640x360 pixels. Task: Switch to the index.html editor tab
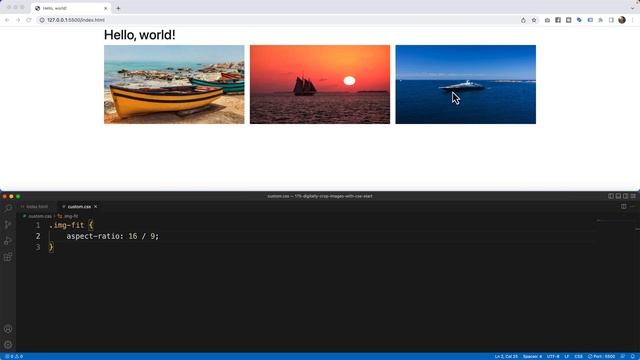point(37,207)
